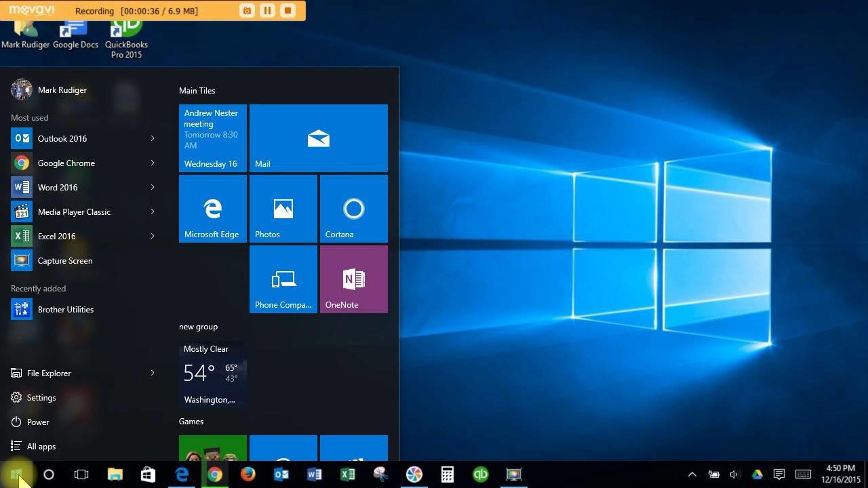
Task: Open Excel 2016 from Most used list
Action: click(x=84, y=236)
